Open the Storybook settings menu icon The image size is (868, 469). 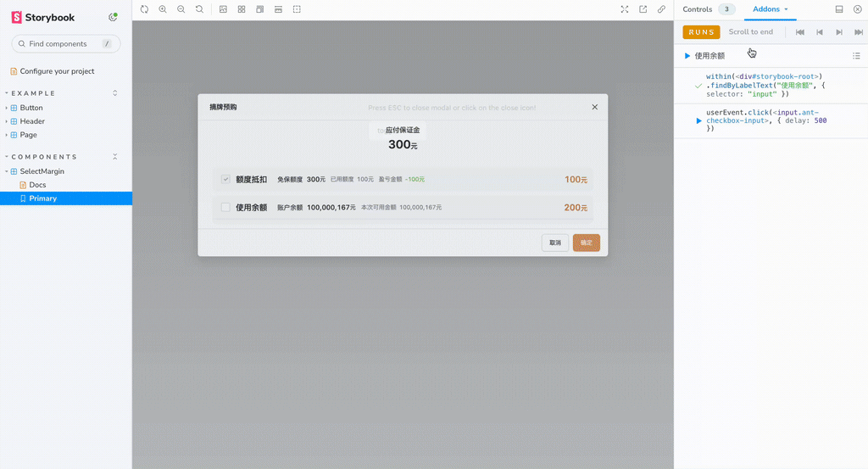pos(113,17)
